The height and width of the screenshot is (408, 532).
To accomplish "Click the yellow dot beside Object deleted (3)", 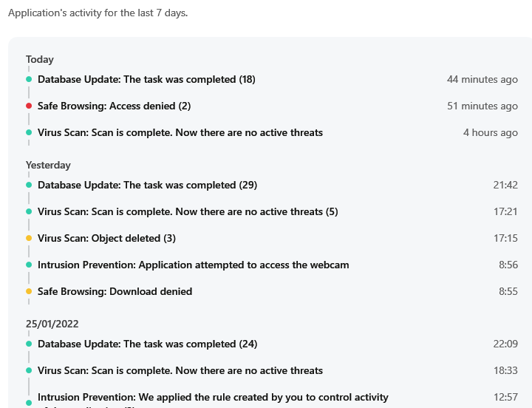I will [x=29, y=238].
